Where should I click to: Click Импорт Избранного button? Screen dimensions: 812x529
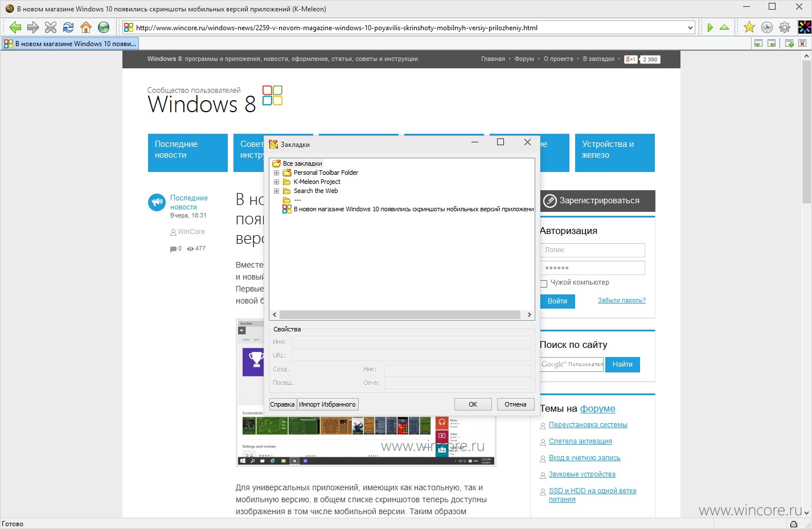(327, 404)
